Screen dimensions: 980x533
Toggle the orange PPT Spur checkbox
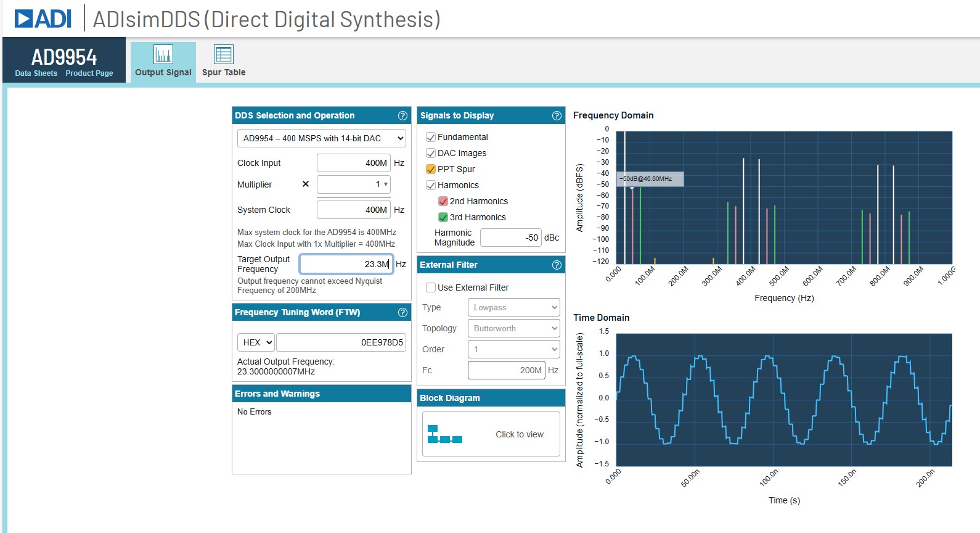pyautogui.click(x=431, y=169)
